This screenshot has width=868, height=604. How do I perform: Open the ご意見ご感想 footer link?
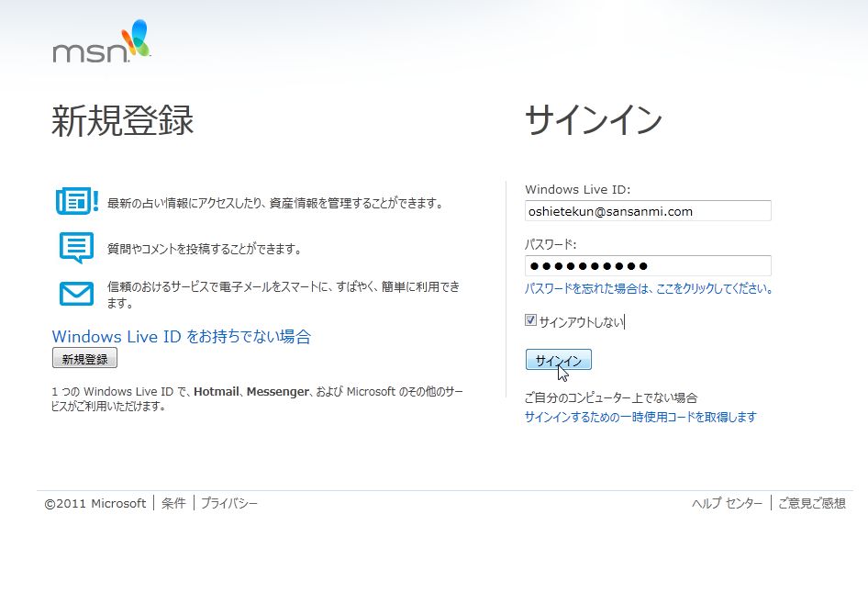[811, 503]
